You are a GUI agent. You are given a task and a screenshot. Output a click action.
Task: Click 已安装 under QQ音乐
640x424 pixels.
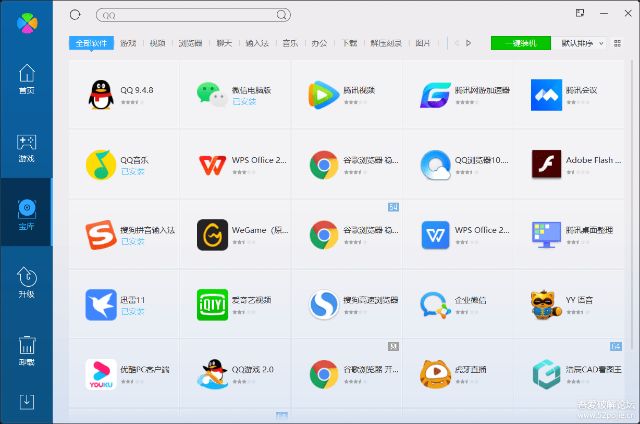133,172
